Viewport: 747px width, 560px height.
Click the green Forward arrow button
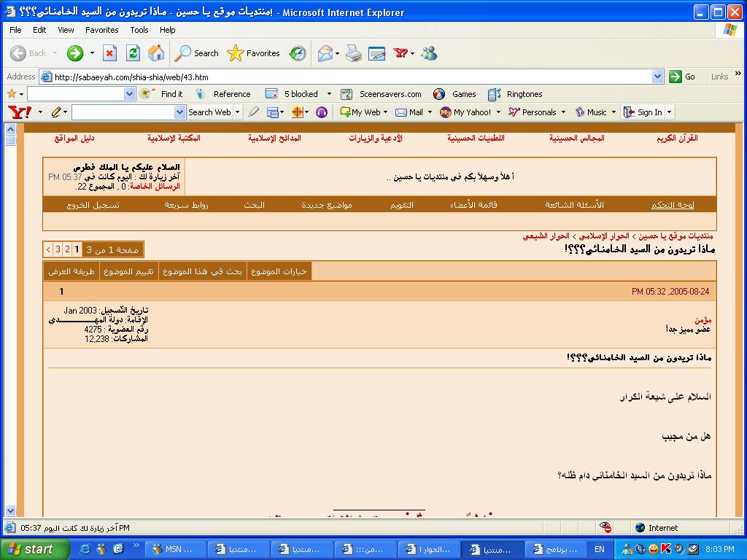pyautogui.click(x=75, y=53)
